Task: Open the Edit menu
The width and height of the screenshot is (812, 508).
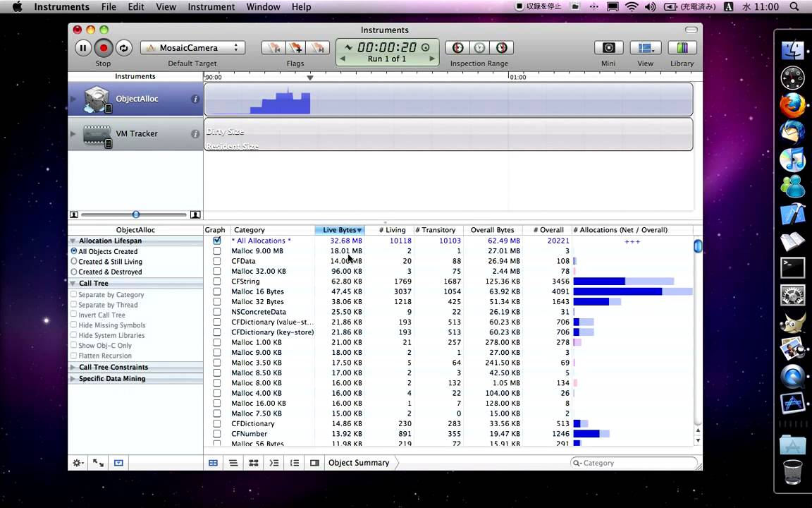Action: tap(136, 7)
